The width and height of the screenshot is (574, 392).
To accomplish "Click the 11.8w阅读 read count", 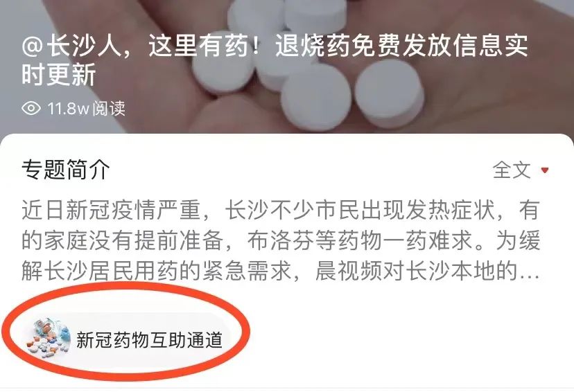I will 86,108.
